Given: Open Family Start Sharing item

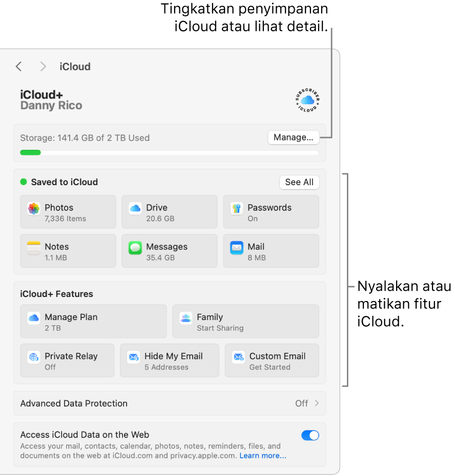Looking at the screenshot, I should (x=246, y=322).
